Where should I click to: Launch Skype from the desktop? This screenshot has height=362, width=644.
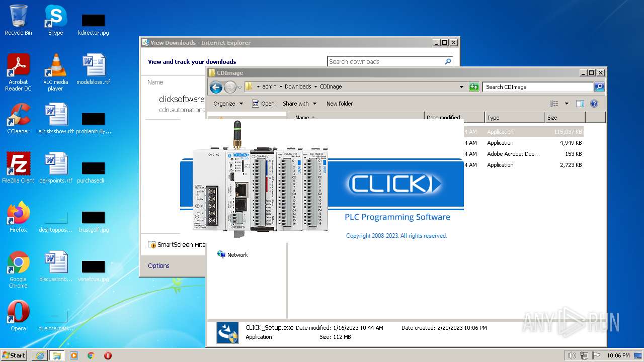click(55, 21)
